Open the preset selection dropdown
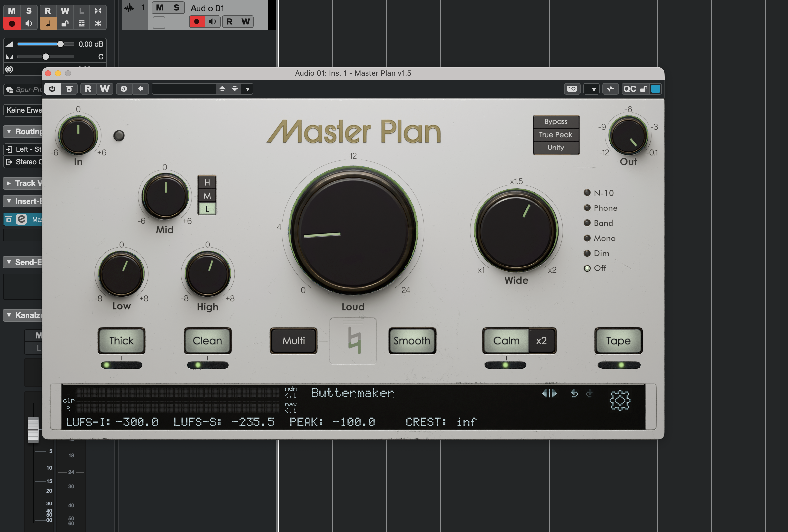The image size is (788, 532). click(247, 89)
